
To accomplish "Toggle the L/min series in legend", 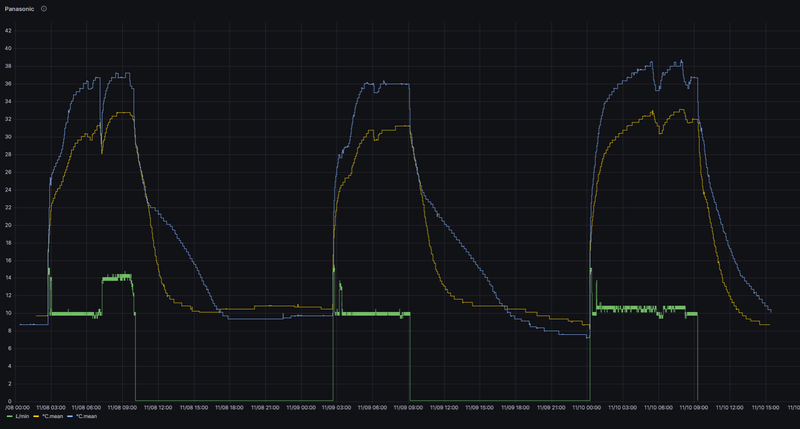I will click(x=22, y=416).
